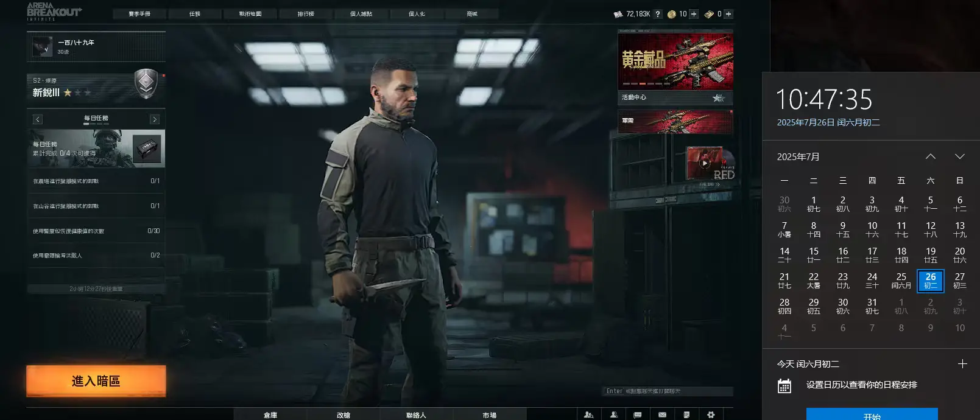Viewport: 980px width, 420px height.
Task: Open the friends list icon
Action: click(x=614, y=415)
